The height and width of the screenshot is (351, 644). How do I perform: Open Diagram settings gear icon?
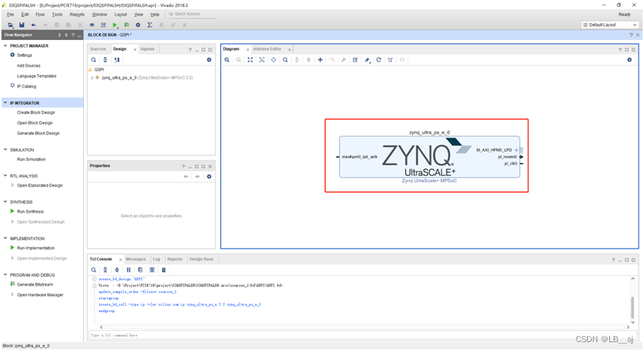click(629, 59)
